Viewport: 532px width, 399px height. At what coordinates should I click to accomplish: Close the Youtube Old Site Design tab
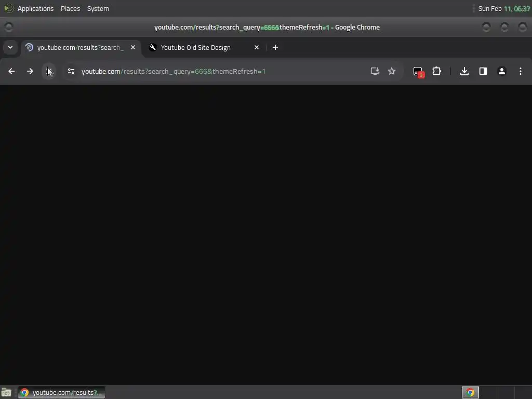pos(257,47)
